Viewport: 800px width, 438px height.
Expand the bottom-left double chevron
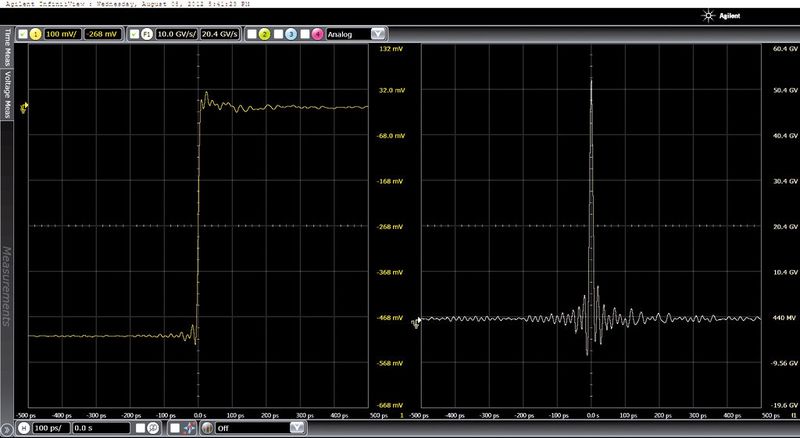point(6,430)
